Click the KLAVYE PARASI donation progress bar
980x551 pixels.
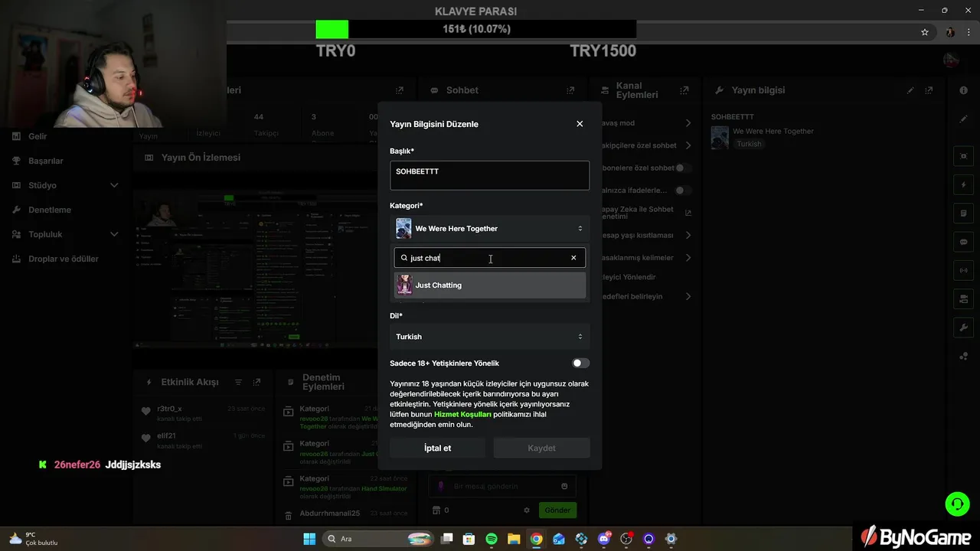pos(475,29)
